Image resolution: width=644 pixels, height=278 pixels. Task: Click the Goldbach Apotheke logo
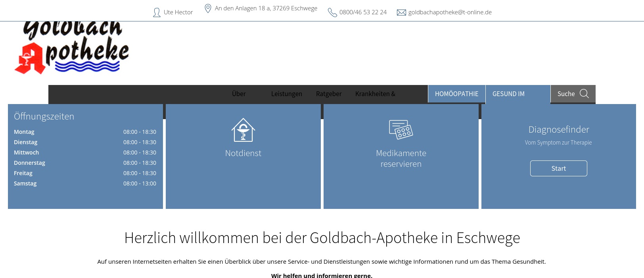pos(72,48)
